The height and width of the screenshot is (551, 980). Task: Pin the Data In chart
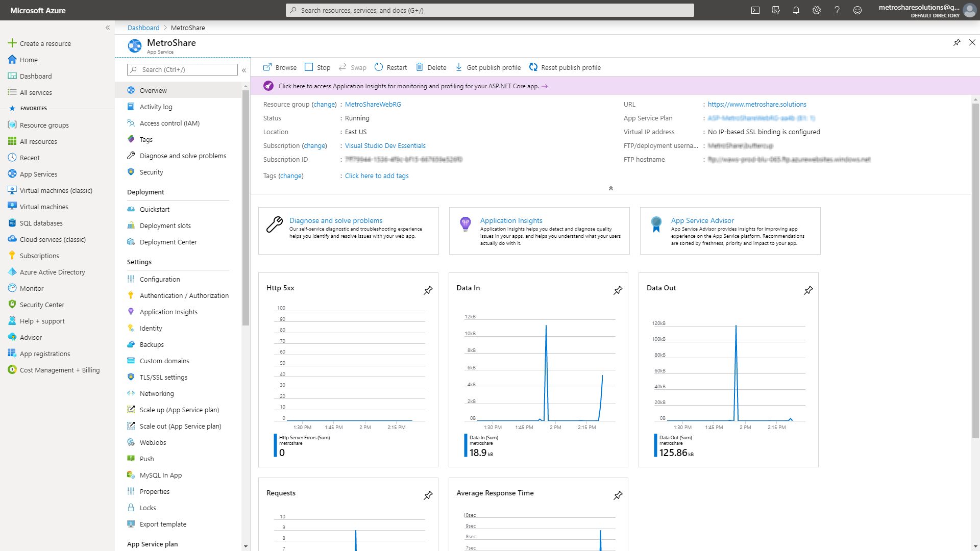tap(618, 290)
